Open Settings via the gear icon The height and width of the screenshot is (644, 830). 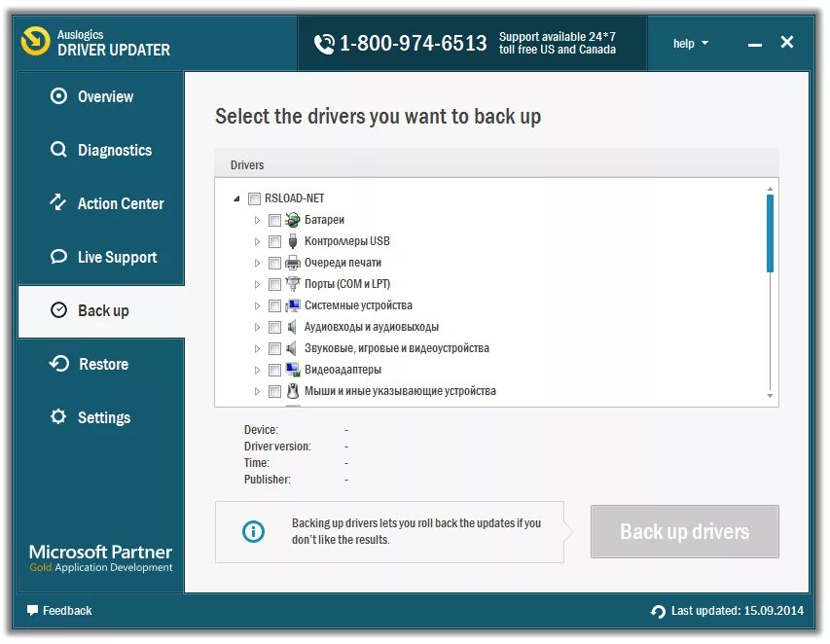point(58,417)
